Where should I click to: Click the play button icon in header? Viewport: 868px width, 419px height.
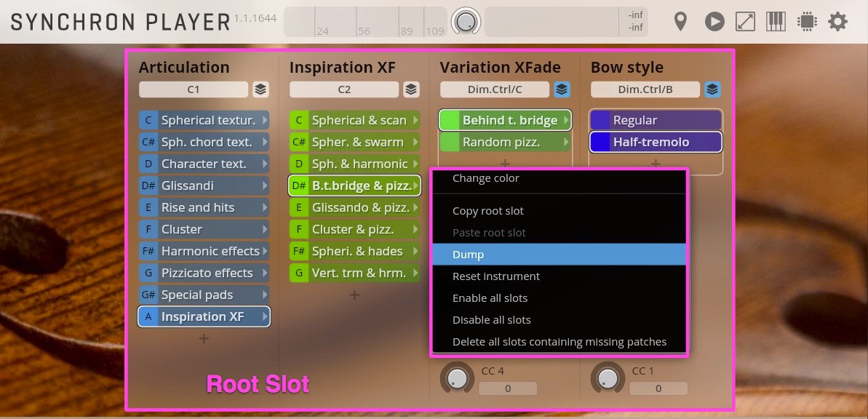(x=714, y=22)
